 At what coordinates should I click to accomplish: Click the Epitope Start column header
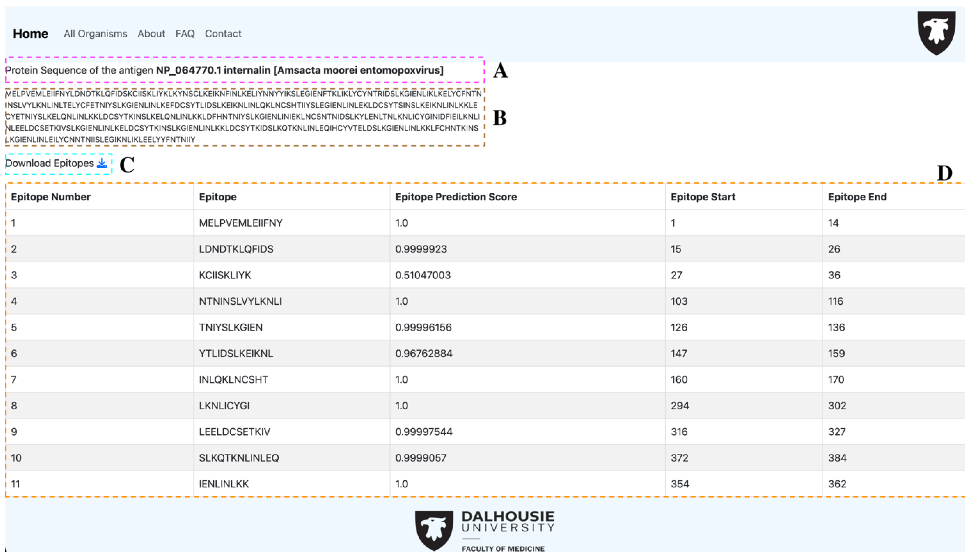pos(703,197)
